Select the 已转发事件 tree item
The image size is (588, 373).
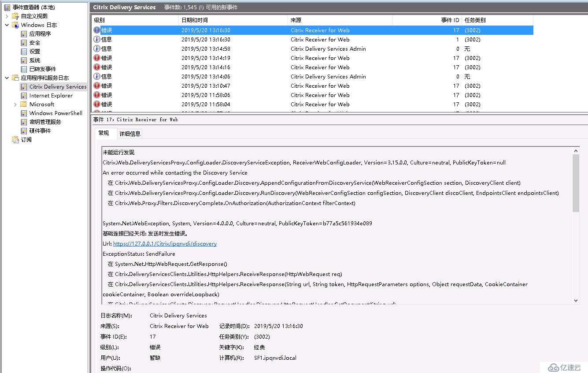43,69
